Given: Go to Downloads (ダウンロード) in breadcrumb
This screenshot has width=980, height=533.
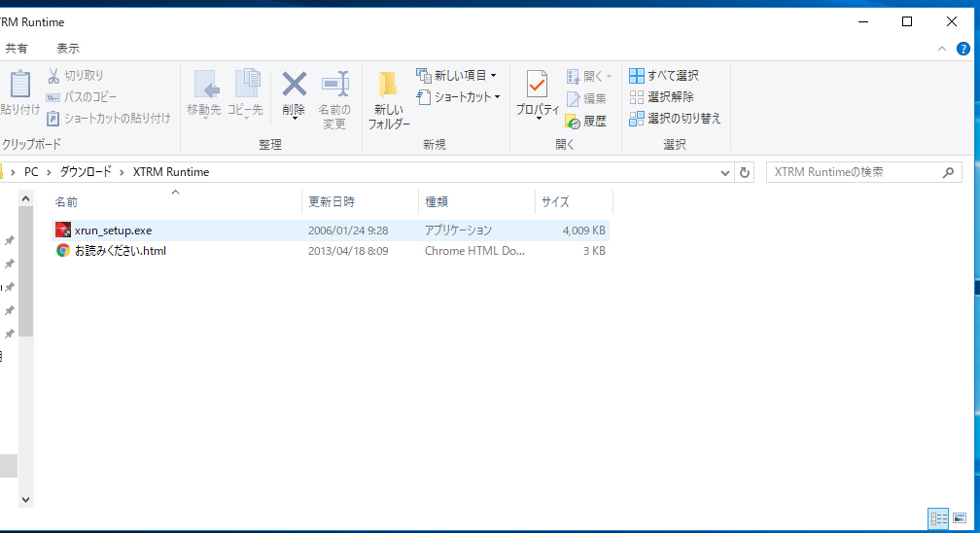Looking at the screenshot, I should [87, 172].
